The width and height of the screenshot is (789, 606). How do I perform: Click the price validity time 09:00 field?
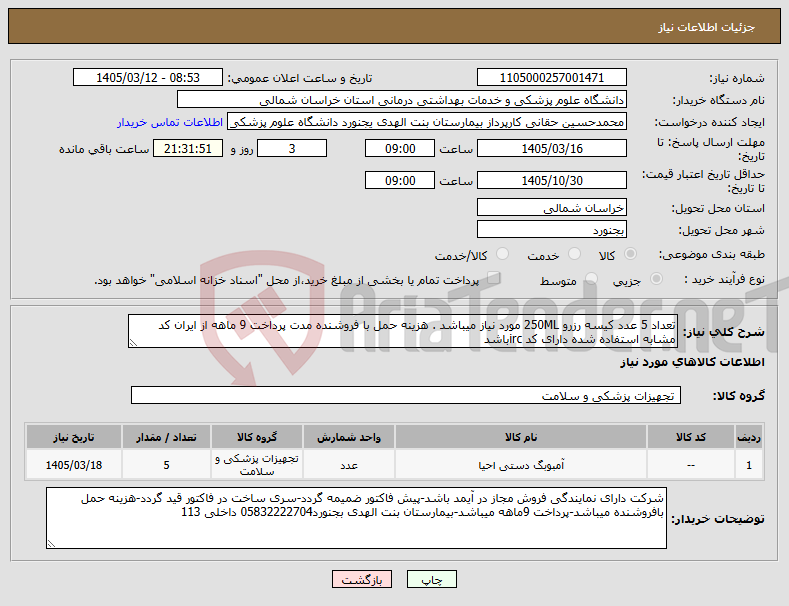pyautogui.click(x=400, y=180)
